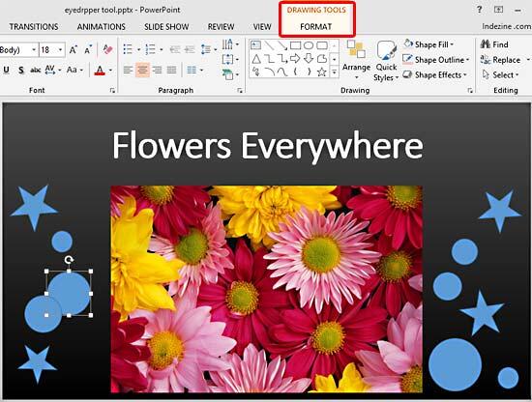The width and height of the screenshot is (532, 402).
Task: Toggle underline formatting
Action: click(x=6, y=71)
